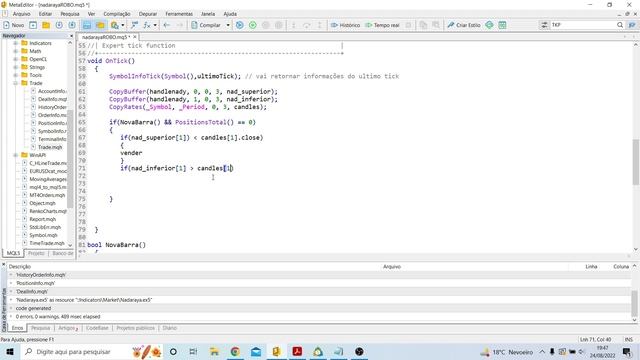
Task: Expand the WinAPI folder
Action: pos(16,155)
